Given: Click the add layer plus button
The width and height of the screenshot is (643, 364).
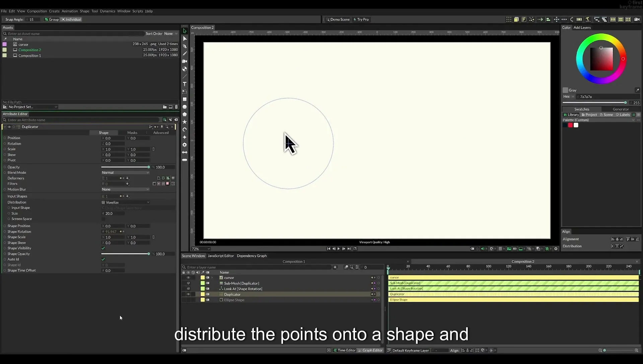Looking at the screenshot, I should (x=335, y=267).
